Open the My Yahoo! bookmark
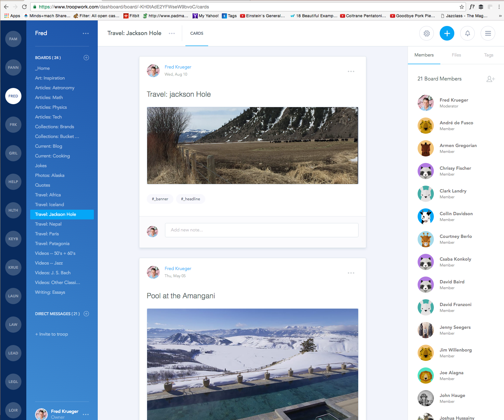Screen dimensions: 504x420 click(206, 16)
